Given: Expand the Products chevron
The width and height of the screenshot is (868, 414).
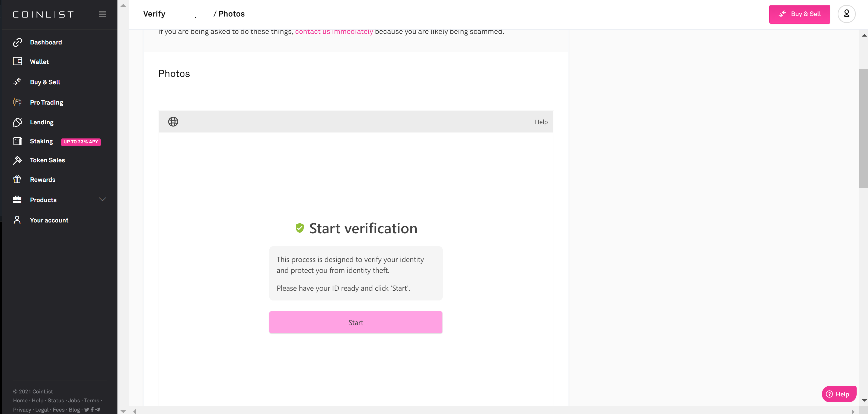Looking at the screenshot, I should coord(103,199).
